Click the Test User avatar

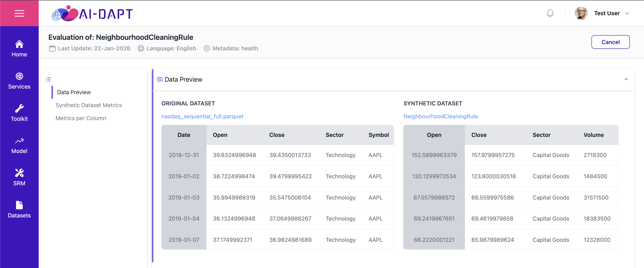click(x=581, y=13)
